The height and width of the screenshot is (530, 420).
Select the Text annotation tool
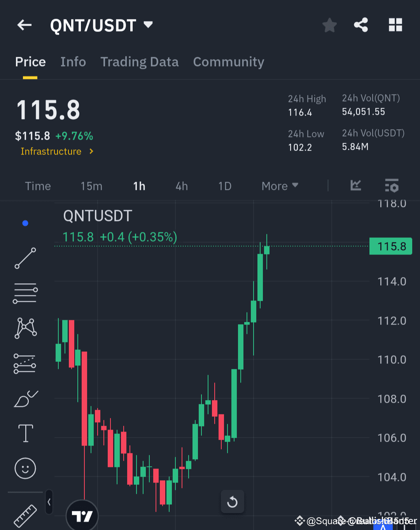[25, 433]
